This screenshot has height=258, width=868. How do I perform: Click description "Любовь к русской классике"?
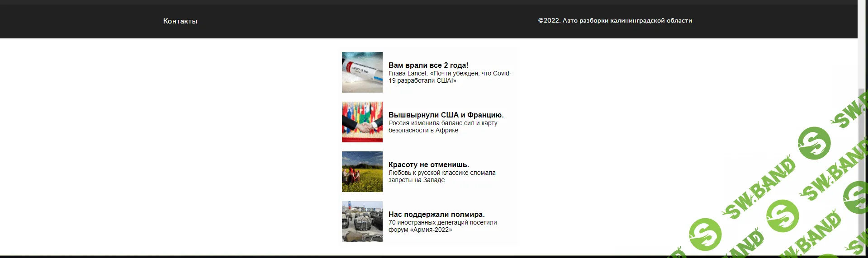pyautogui.click(x=441, y=176)
